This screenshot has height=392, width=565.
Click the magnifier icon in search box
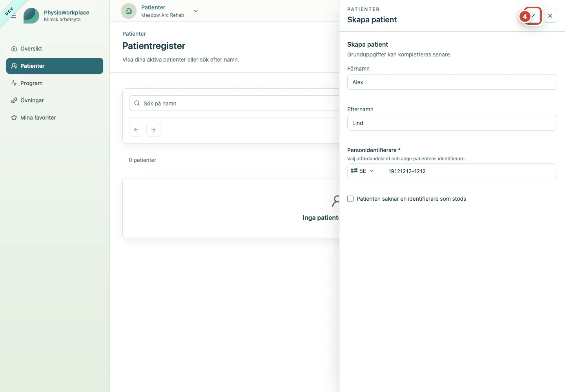tap(137, 103)
